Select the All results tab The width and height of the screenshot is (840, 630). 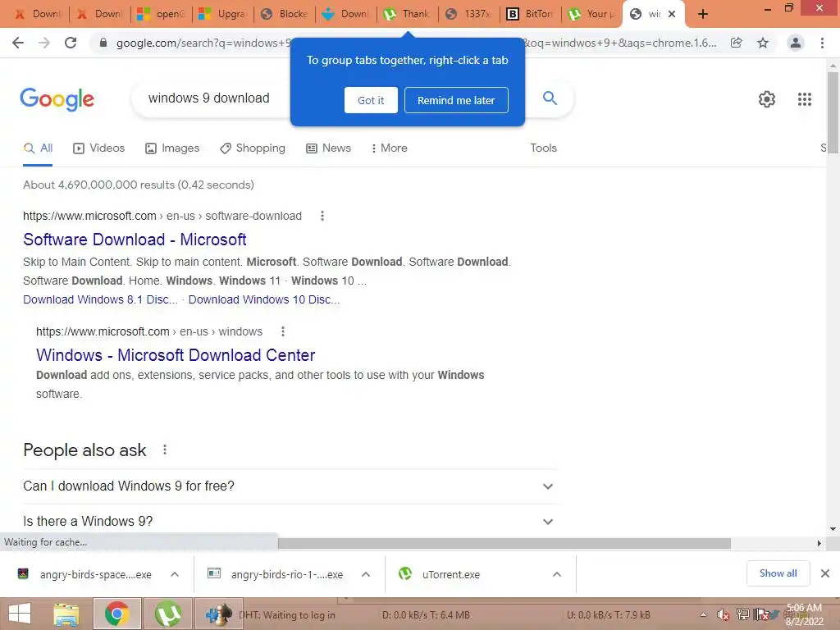point(38,148)
